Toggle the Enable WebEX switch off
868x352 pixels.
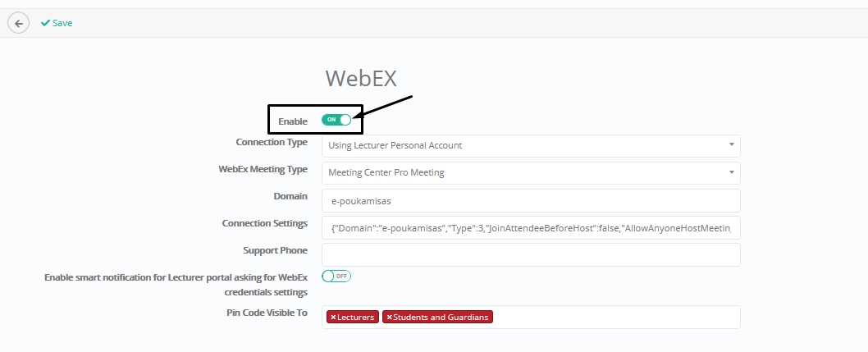[x=336, y=120]
